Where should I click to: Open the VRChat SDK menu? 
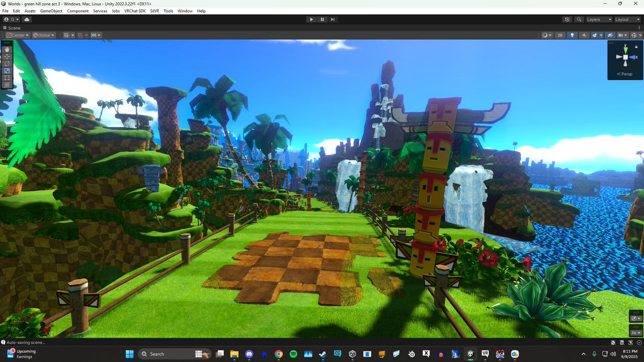pyautogui.click(x=135, y=11)
